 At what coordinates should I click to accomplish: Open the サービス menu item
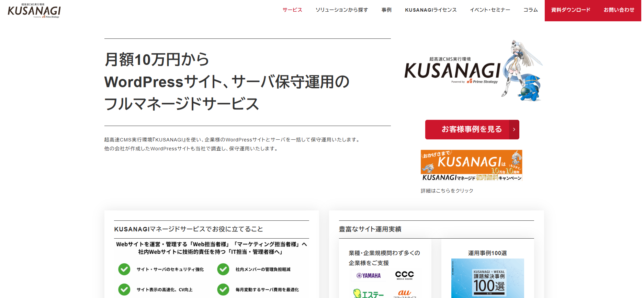292,10
